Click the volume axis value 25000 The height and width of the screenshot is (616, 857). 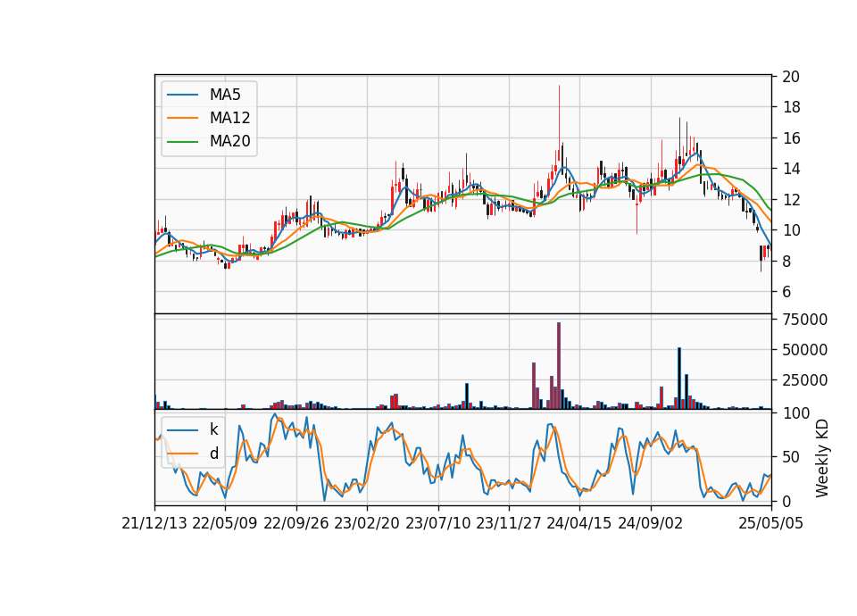pos(804,380)
